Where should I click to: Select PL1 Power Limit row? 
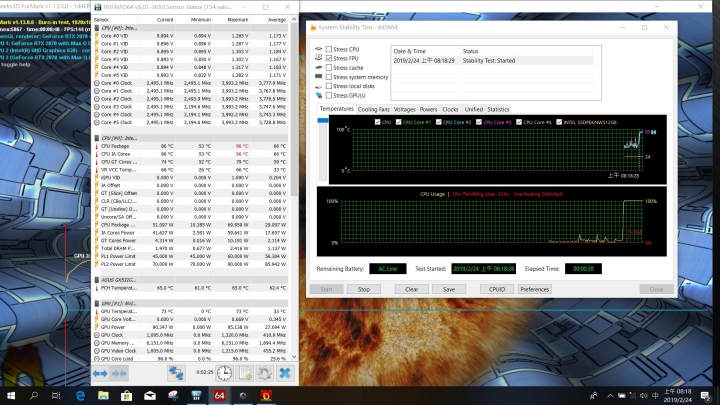point(191,256)
